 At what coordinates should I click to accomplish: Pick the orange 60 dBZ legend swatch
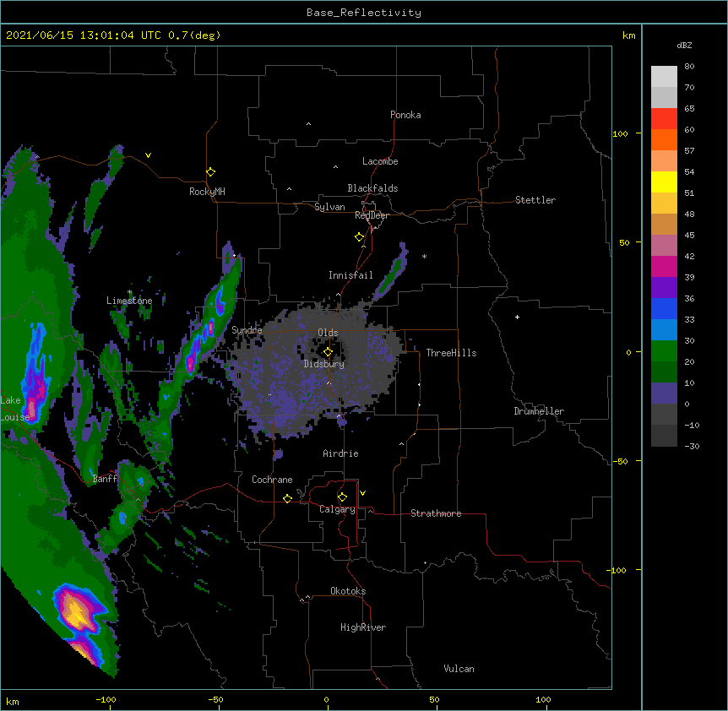[664, 139]
